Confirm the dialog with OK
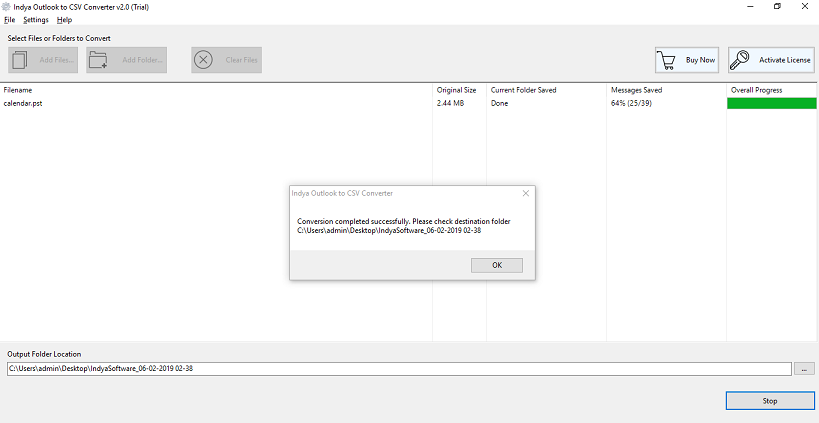Viewport: 819px width, 423px height. [497, 265]
